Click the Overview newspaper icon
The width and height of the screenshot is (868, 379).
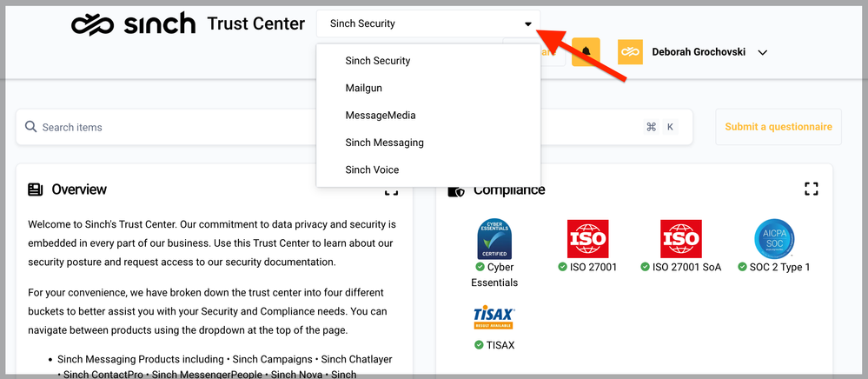(x=36, y=189)
